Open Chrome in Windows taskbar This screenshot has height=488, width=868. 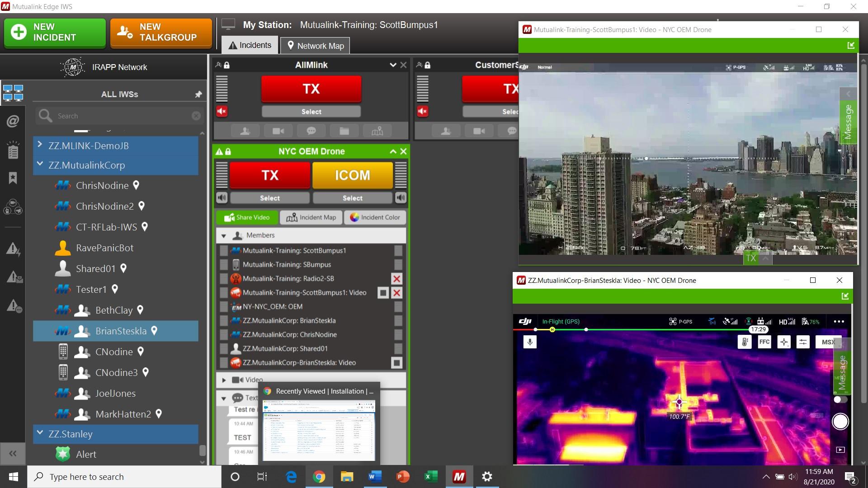click(319, 477)
